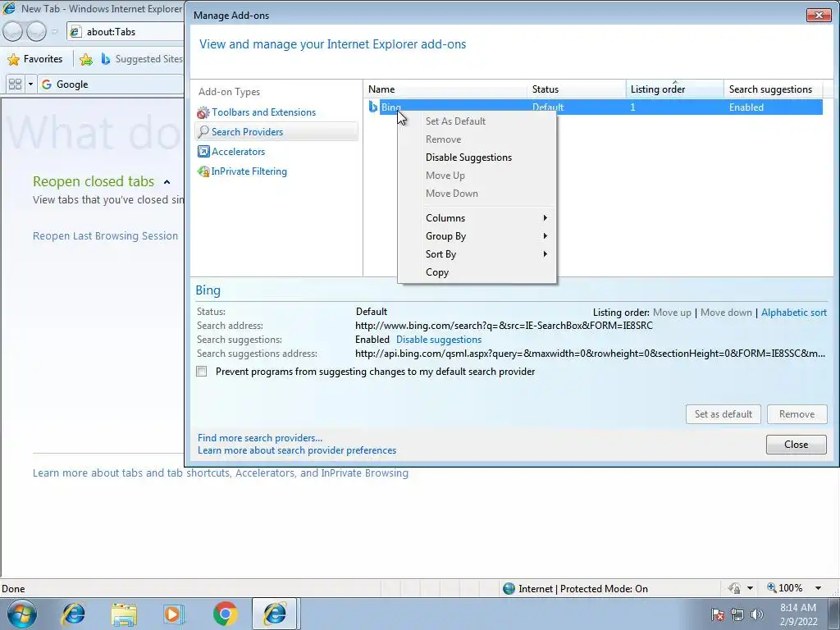The image size is (840, 630).
Task: Open Find more search providers link
Action: tap(260, 438)
